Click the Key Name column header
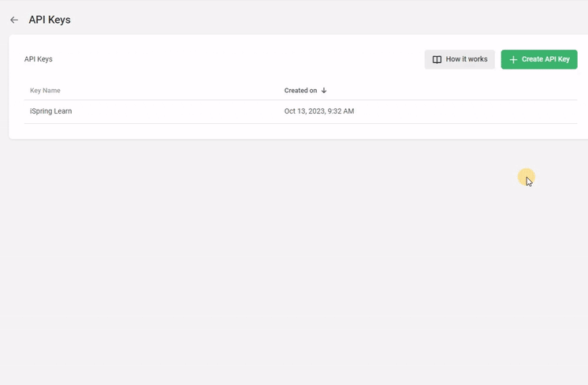Viewport: 588px width, 385px height. tap(45, 91)
